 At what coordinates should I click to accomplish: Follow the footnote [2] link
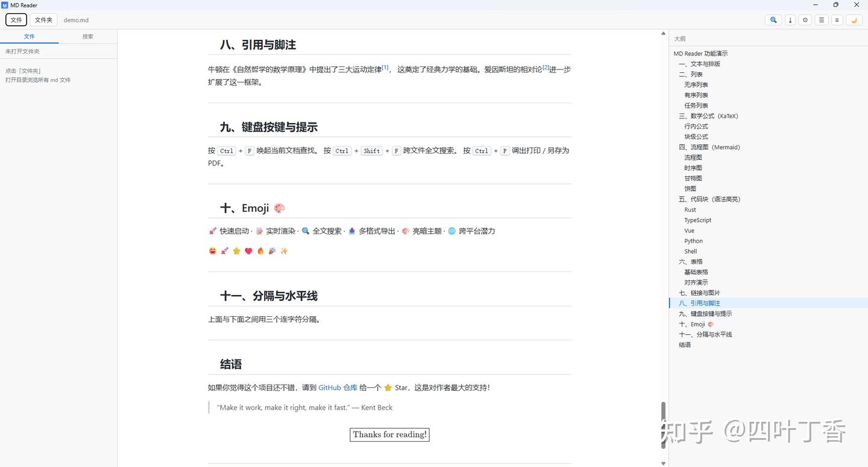546,68
